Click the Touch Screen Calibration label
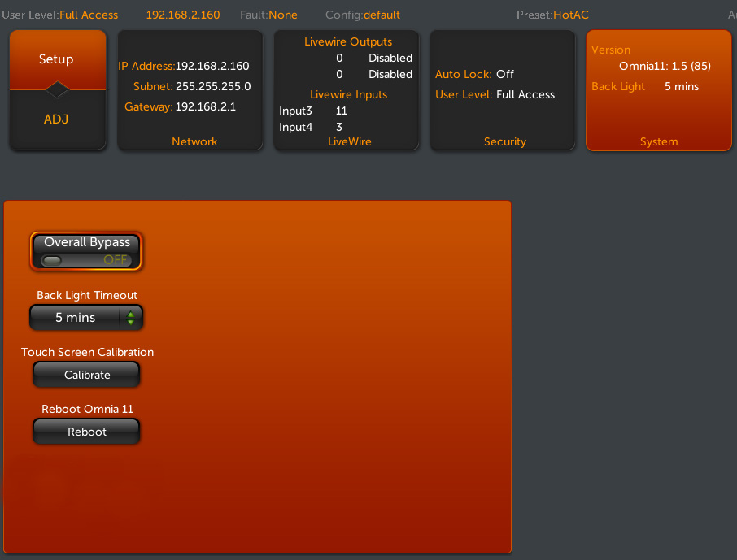Screen dimensions: 737x560 (87, 353)
